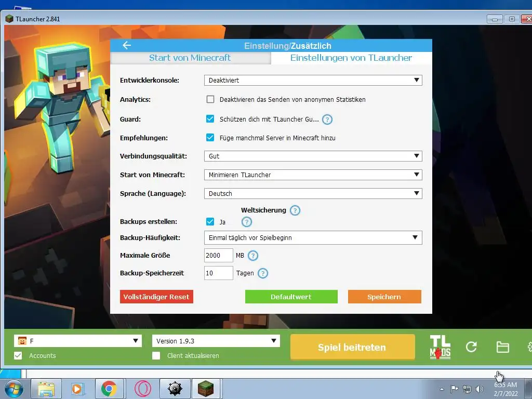
Task: Open Sprache (Language) dropdown
Action: point(313,193)
